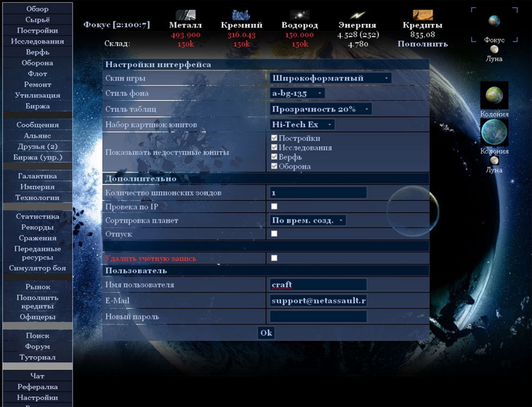The width and height of the screenshot is (532, 407).
Task: Open the Стиль фона dropdown
Action: click(x=297, y=93)
